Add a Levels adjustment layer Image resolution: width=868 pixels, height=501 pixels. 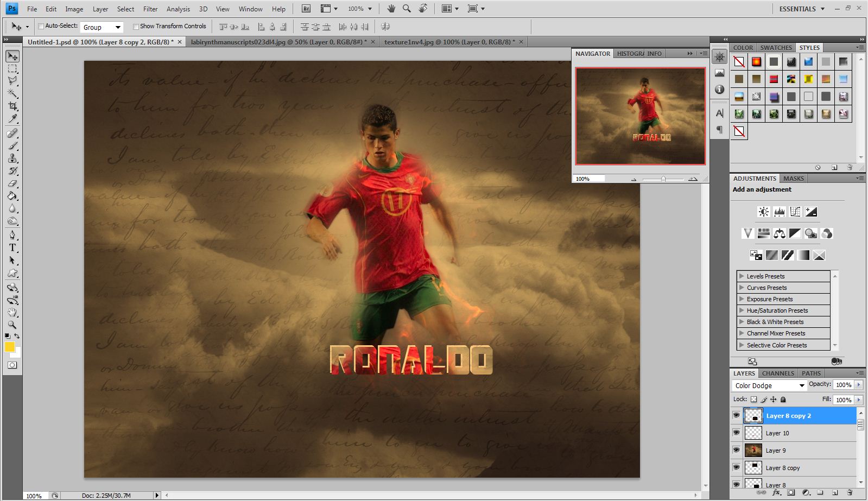point(780,212)
